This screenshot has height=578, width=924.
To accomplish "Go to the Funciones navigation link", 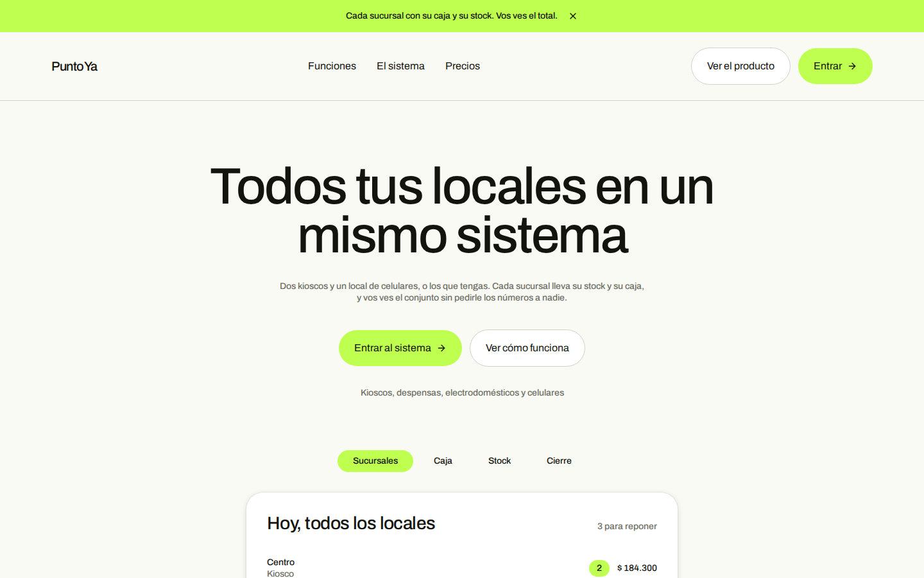I will [332, 66].
